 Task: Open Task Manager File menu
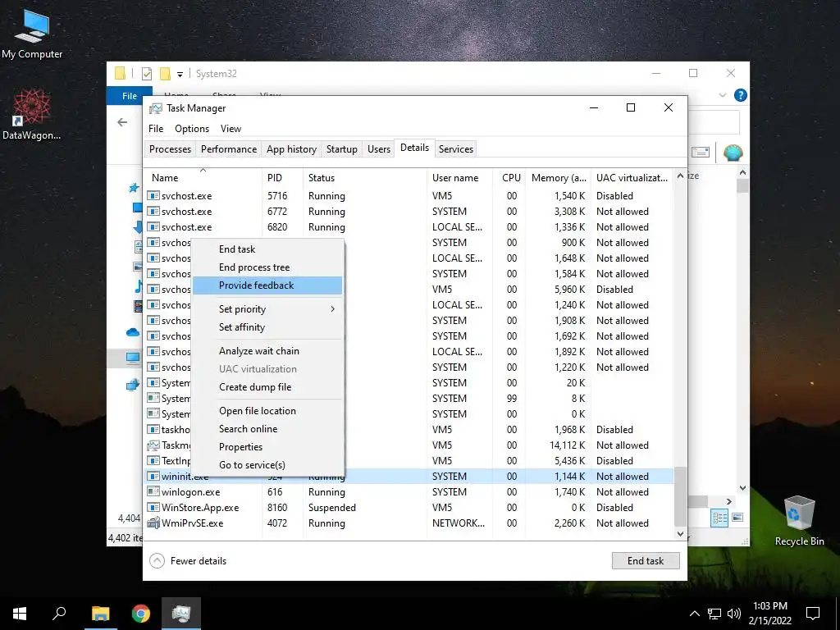tap(156, 129)
